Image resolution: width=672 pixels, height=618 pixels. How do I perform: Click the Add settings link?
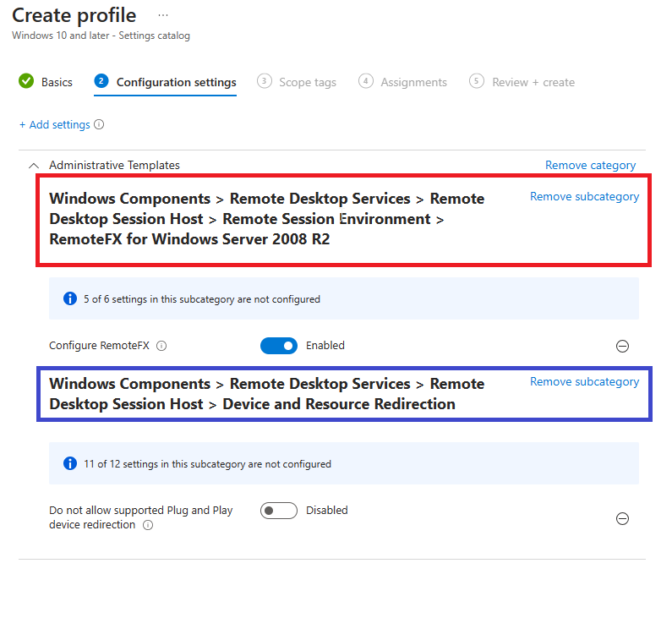click(54, 125)
